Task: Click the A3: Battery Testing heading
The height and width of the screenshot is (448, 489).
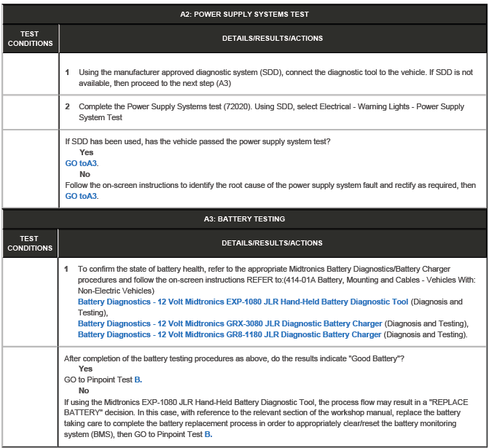Action: pos(244,219)
